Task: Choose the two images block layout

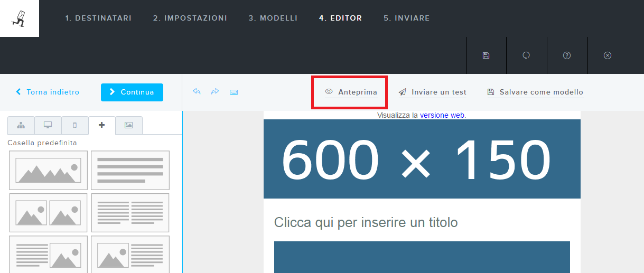Action: 49,212
